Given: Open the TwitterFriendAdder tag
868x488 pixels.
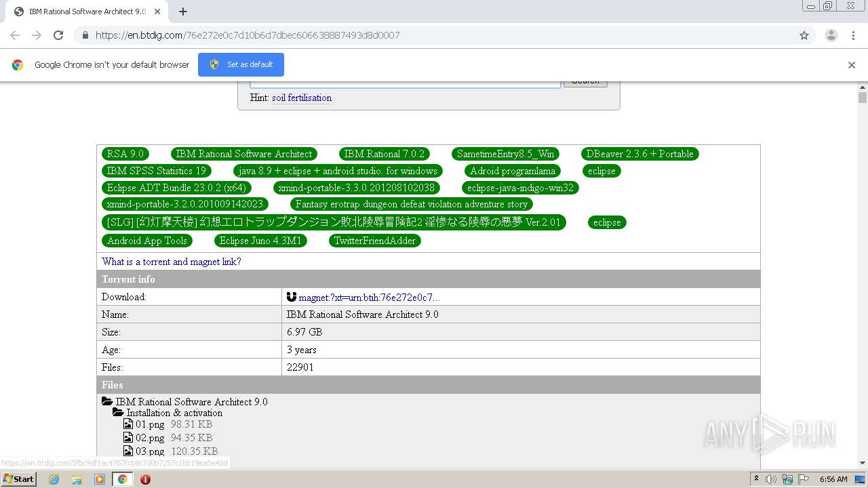Looking at the screenshot, I should [x=375, y=241].
